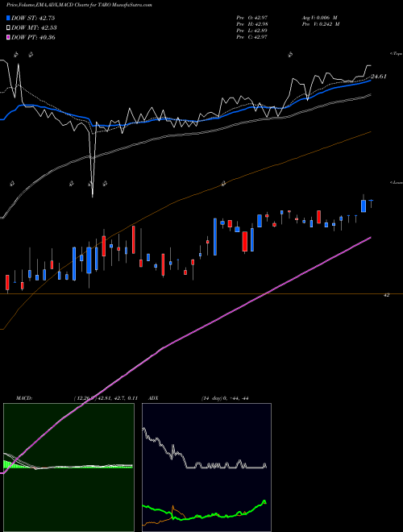This screenshot has width=403, height=532.
Task: Click the magenta DOW PT legend swatch
Action: click(9, 38)
